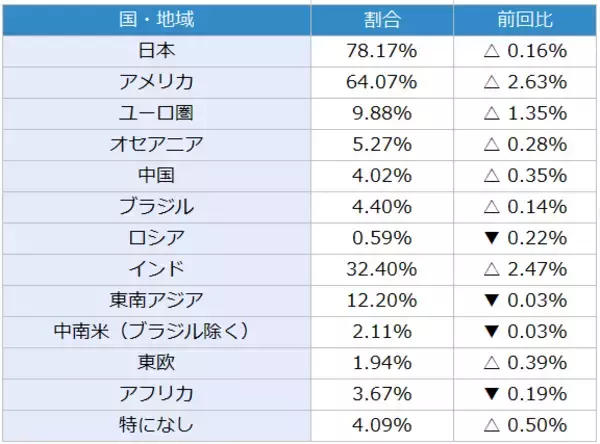This screenshot has height=444, width=600.
Task: Click the オセアニア cell
Action: (156, 143)
